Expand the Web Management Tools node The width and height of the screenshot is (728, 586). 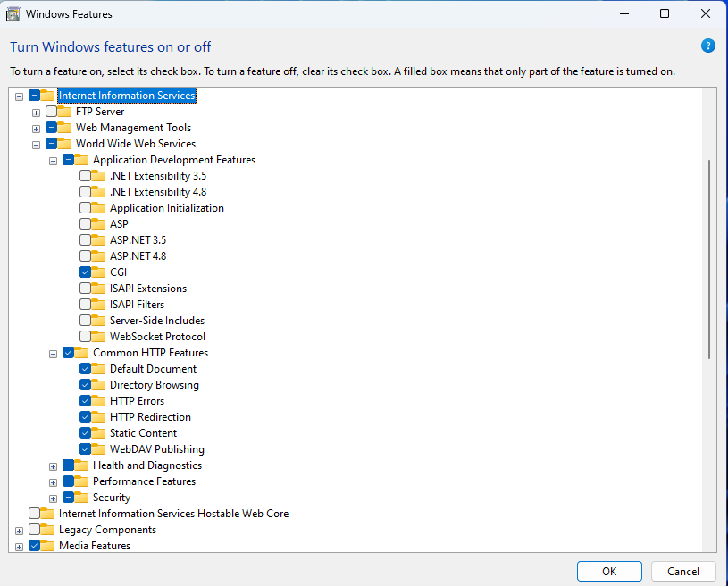tap(36, 129)
